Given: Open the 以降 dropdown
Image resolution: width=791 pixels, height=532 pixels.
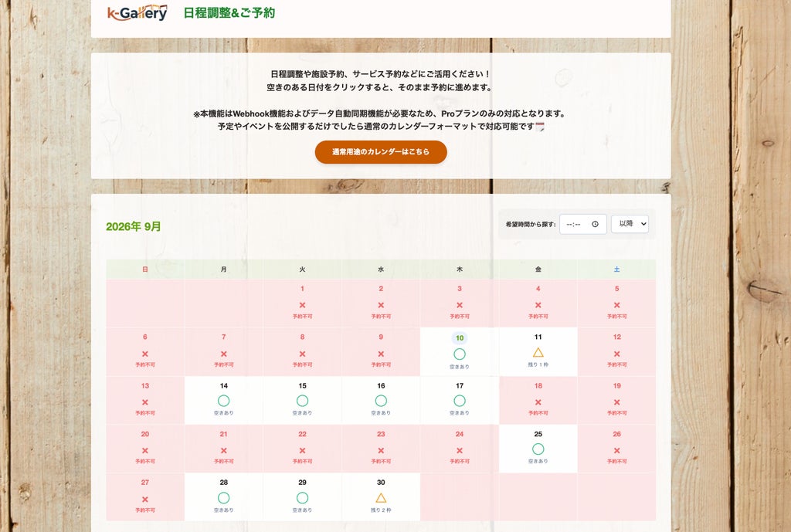Looking at the screenshot, I should point(630,224).
